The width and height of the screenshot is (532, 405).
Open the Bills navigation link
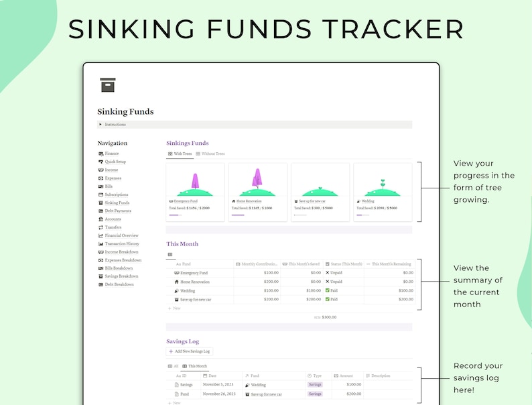click(x=109, y=186)
